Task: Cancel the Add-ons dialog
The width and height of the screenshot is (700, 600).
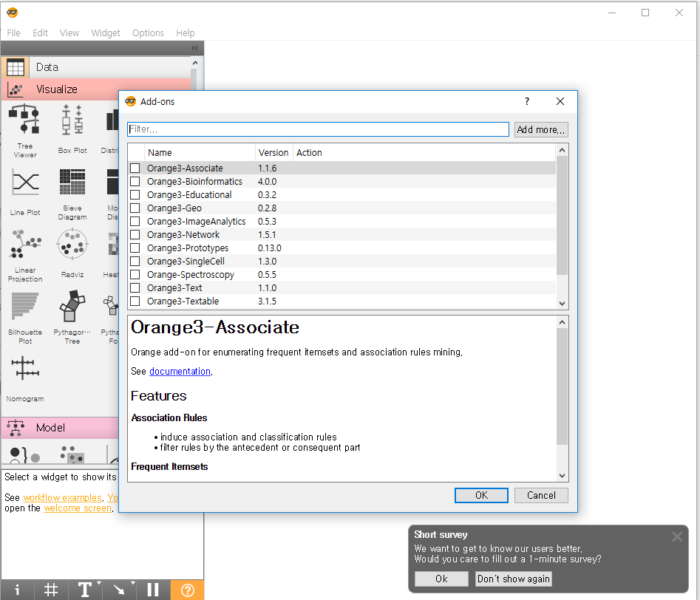Action: tap(541, 495)
